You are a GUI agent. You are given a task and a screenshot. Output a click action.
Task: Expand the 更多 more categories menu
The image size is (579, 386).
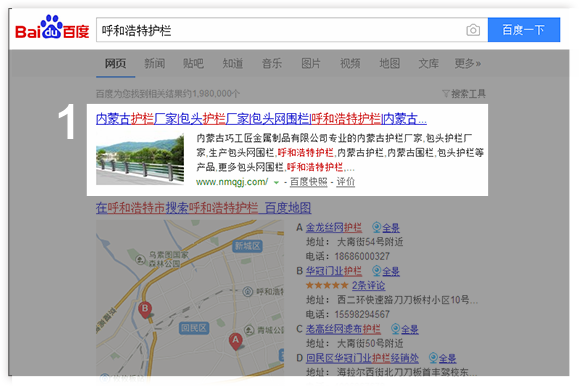click(x=467, y=64)
